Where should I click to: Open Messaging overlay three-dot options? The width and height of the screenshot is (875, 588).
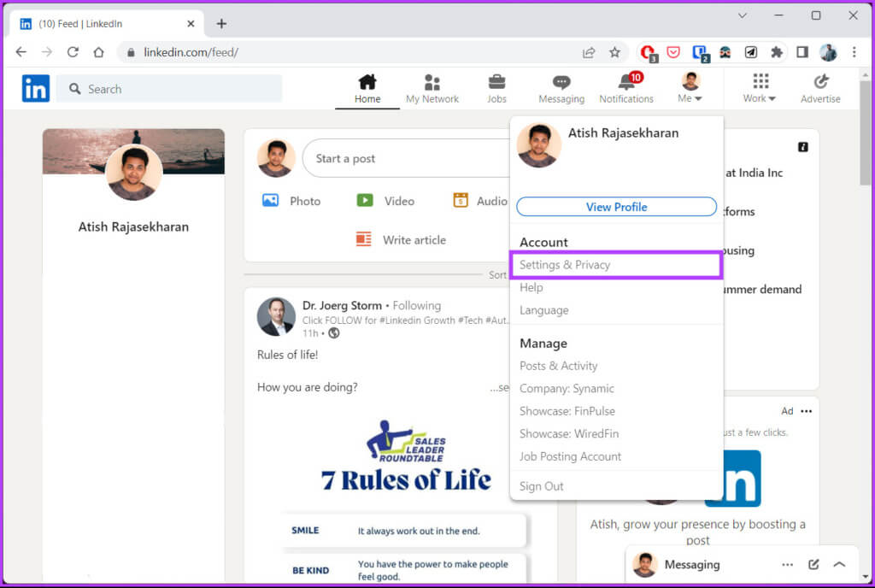787,565
